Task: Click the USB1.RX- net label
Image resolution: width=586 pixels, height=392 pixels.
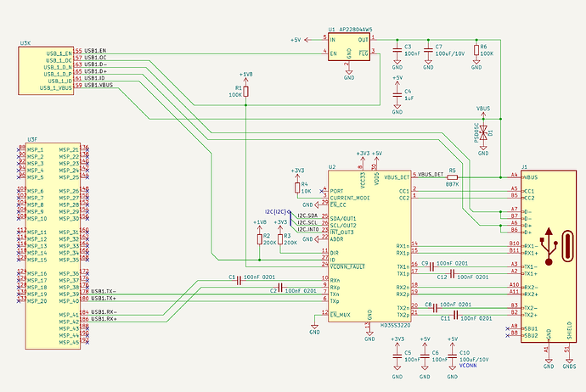Action: coord(104,311)
